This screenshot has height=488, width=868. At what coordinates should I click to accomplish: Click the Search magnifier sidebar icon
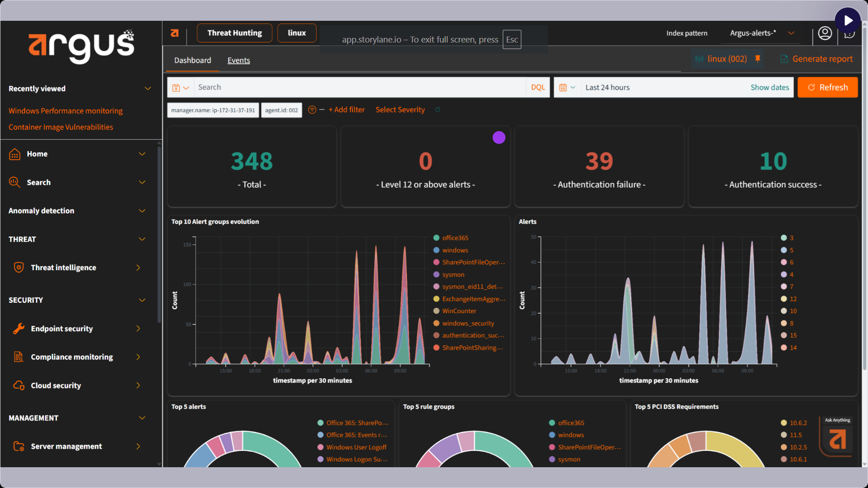[14, 182]
